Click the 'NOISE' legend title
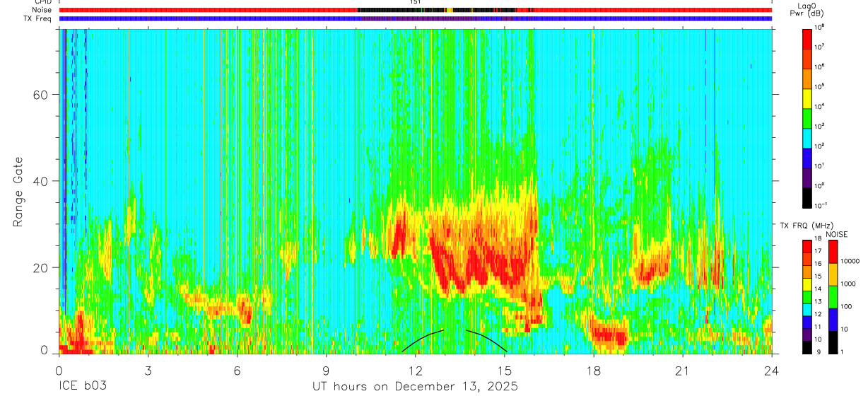The image size is (868, 401). (x=836, y=234)
